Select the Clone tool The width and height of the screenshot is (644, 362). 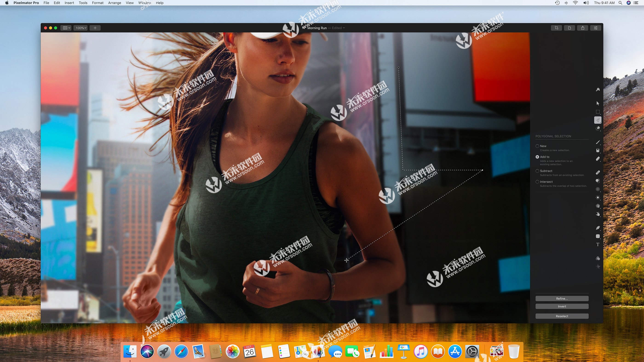click(x=598, y=181)
